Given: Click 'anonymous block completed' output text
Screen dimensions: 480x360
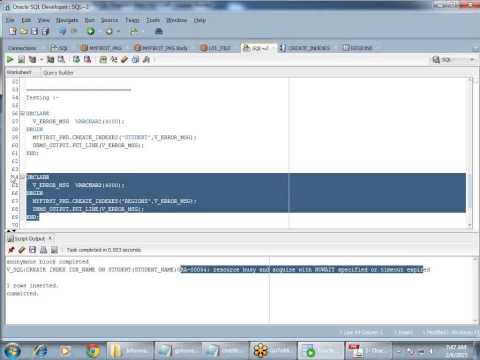Looking at the screenshot, I should pos(48,262).
